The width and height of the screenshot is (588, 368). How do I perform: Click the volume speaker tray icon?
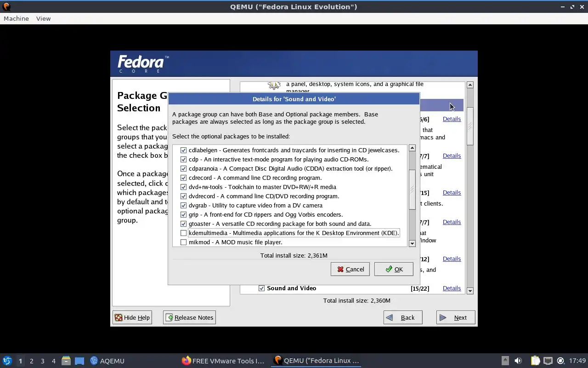[518, 361]
